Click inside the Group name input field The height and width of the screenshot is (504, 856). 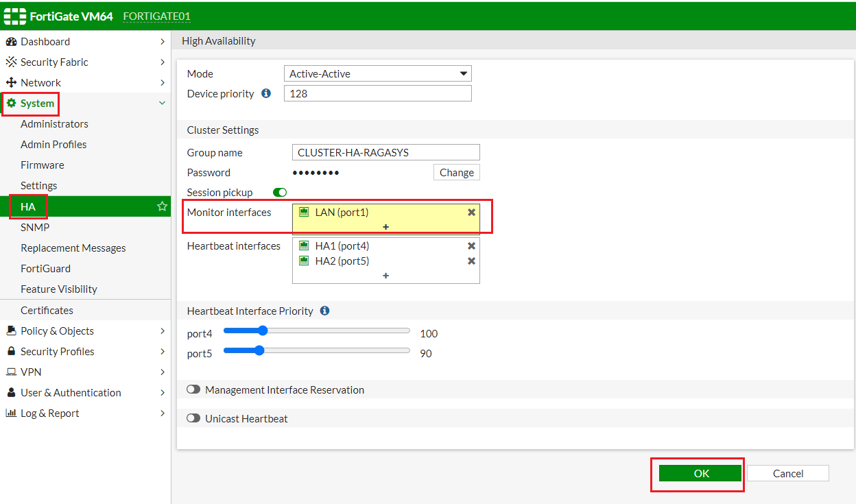point(385,152)
